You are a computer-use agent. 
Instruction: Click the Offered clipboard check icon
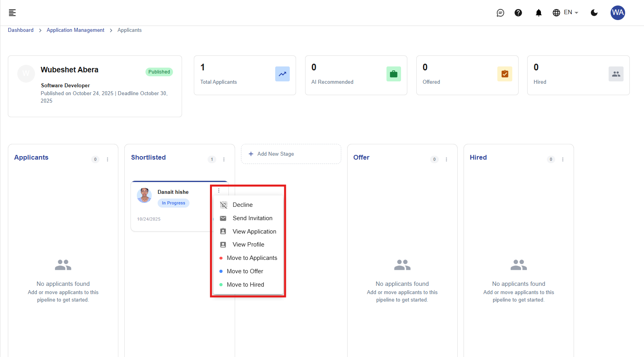(504, 74)
